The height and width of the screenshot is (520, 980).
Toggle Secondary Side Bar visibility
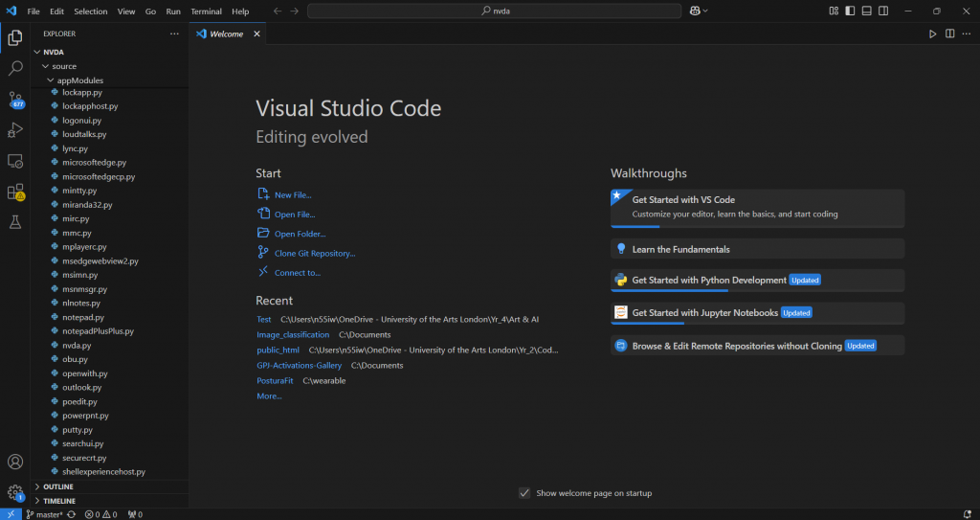point(883,11)
